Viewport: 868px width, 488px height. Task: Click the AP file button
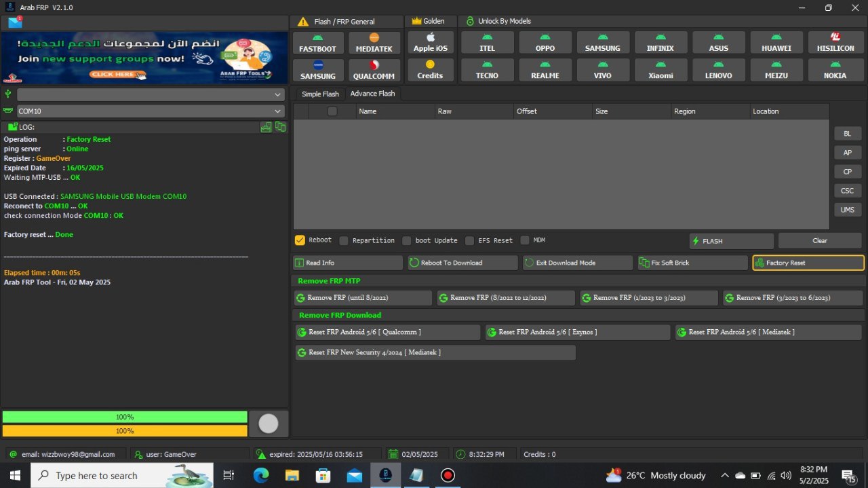tap(848, 152)
